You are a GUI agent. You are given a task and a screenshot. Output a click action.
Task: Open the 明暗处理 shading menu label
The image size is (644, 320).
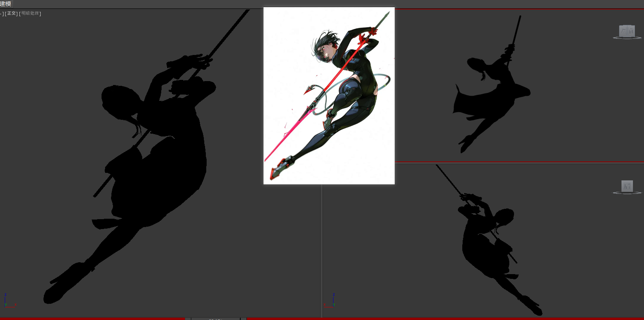tap(30, 13)
